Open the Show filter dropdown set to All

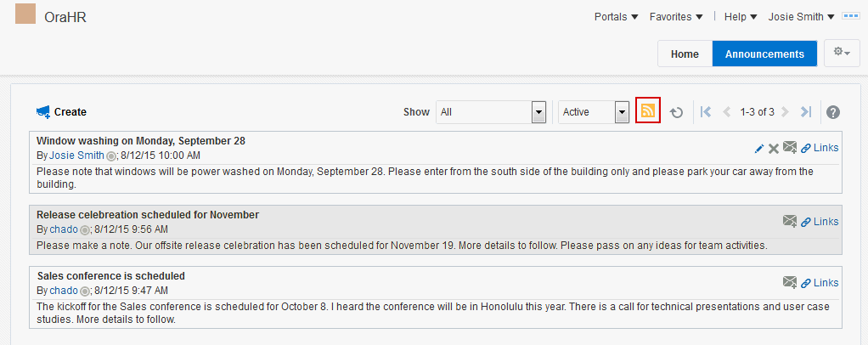[x=538, y=112]
